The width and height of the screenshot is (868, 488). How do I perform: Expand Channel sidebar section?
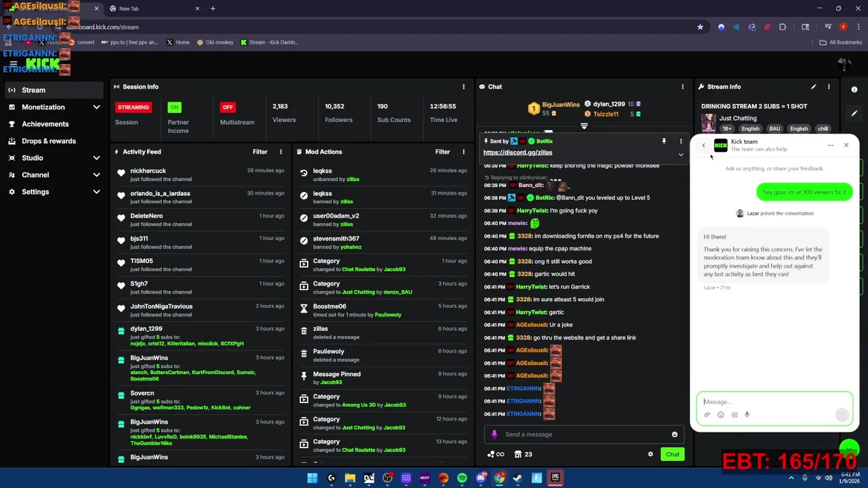tap(96, 175)
